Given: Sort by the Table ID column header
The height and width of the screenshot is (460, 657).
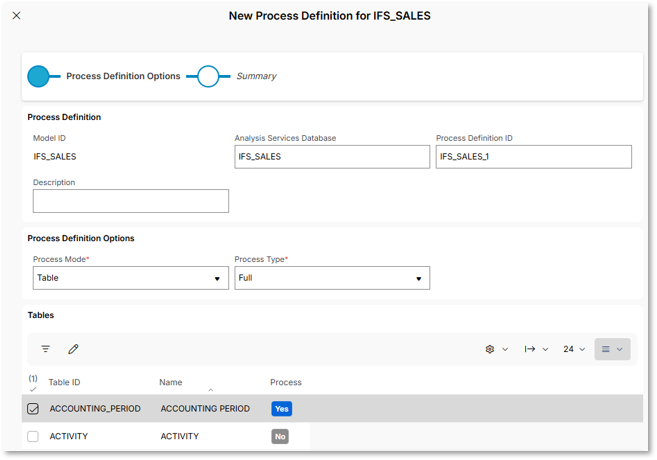Looking at the screenshot, I should (64, 382).
